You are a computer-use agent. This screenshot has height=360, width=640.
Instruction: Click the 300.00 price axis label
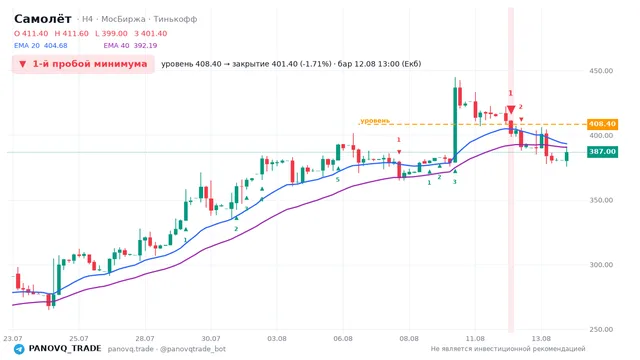coord(601,264)
